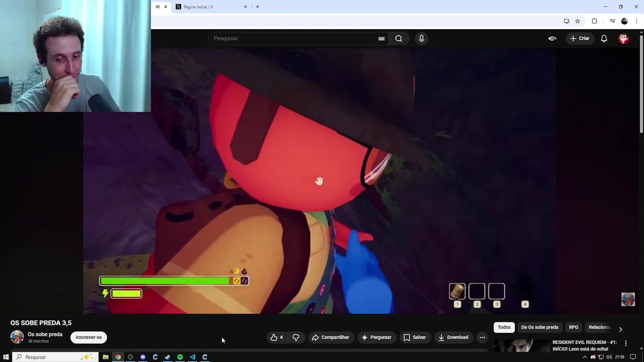Open the volume icon in system tray
The height and width of the screenshot is (362, 644).
coord(609,357)
